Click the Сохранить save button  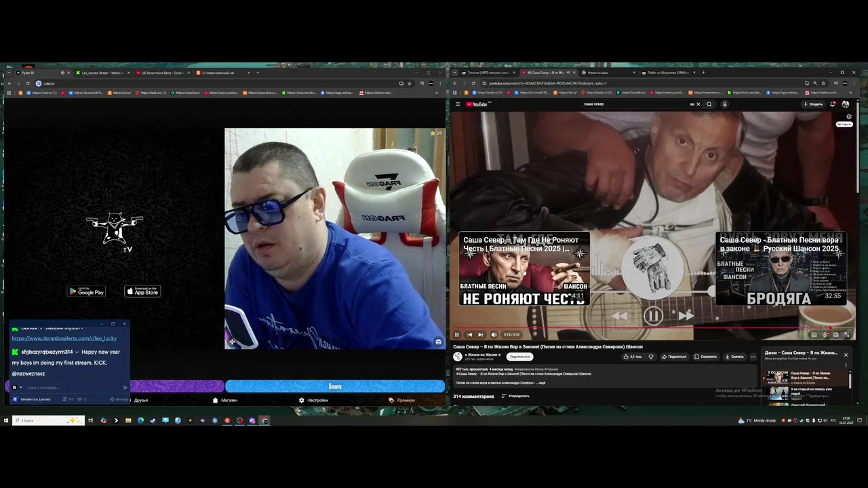(x=706, y=357)
